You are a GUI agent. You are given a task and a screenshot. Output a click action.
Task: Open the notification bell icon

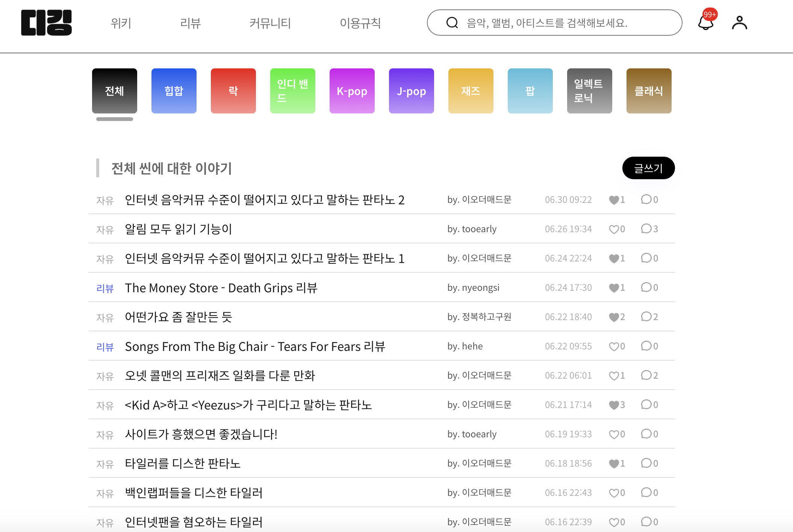coord(706,23)
